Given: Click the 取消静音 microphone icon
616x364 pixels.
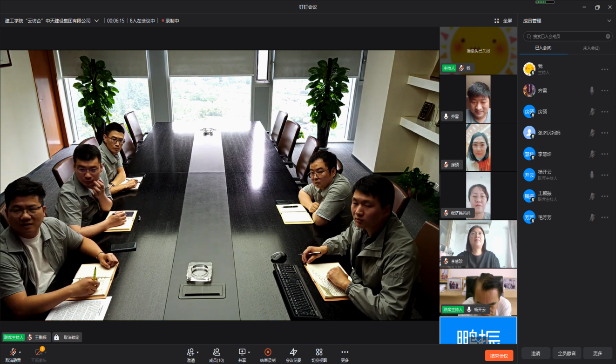Looking at the screenshot, I should 13,352.
